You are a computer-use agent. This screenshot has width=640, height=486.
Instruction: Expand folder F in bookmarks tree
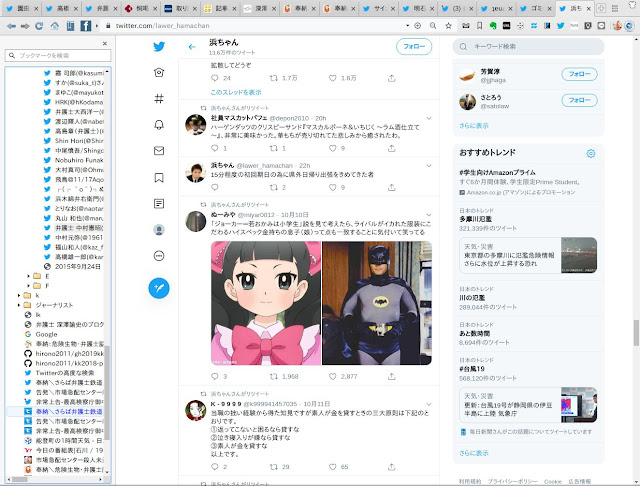[x=29, y=286]
